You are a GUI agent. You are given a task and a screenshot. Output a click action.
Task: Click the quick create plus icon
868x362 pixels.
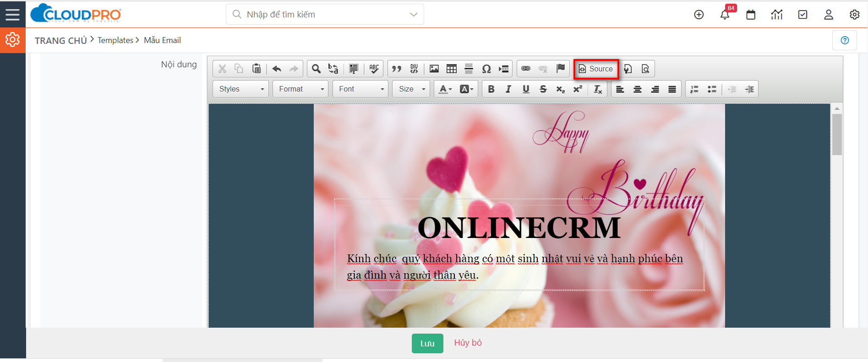[x=699, y=15]
